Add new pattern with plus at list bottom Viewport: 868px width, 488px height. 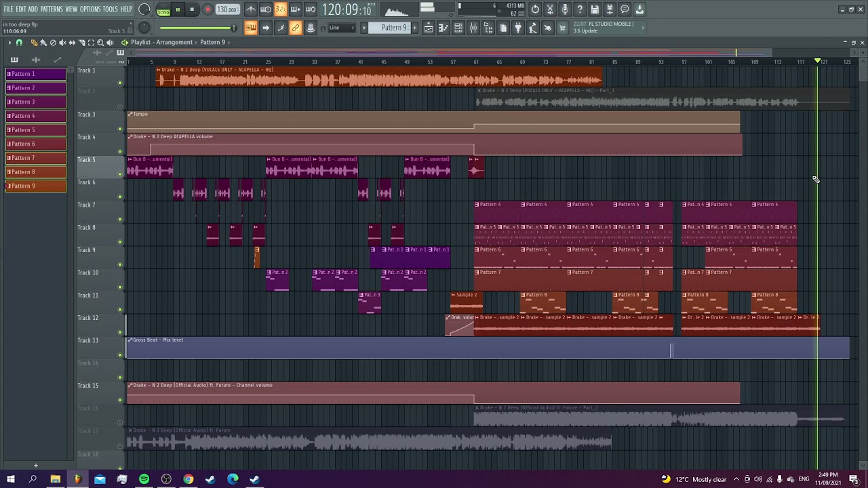[x=36, y=466]
